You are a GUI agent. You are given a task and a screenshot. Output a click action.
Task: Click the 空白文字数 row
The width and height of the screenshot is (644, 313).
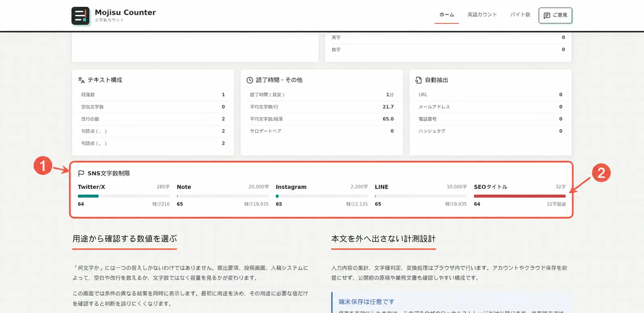click(x=153, y=107)
